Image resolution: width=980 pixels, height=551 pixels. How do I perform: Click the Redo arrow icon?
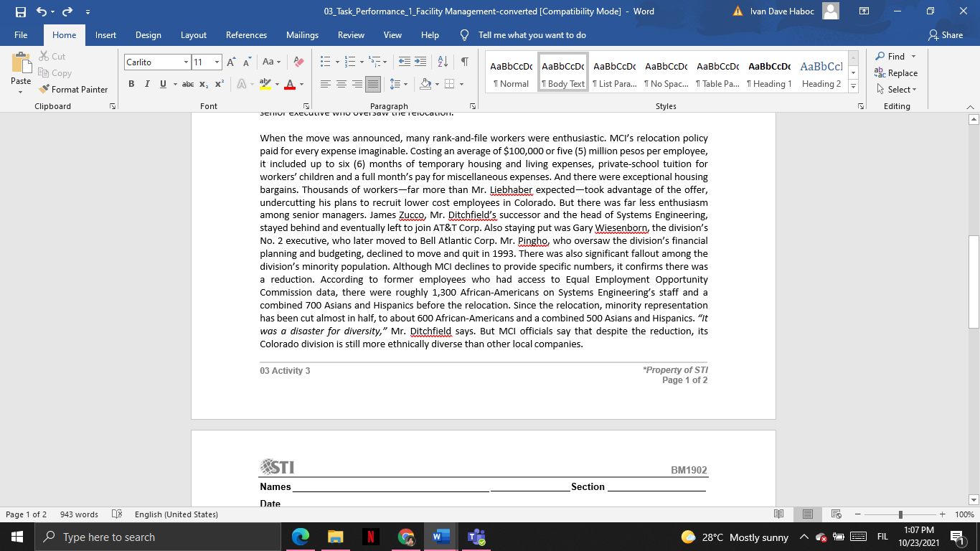tap(67, 11)
